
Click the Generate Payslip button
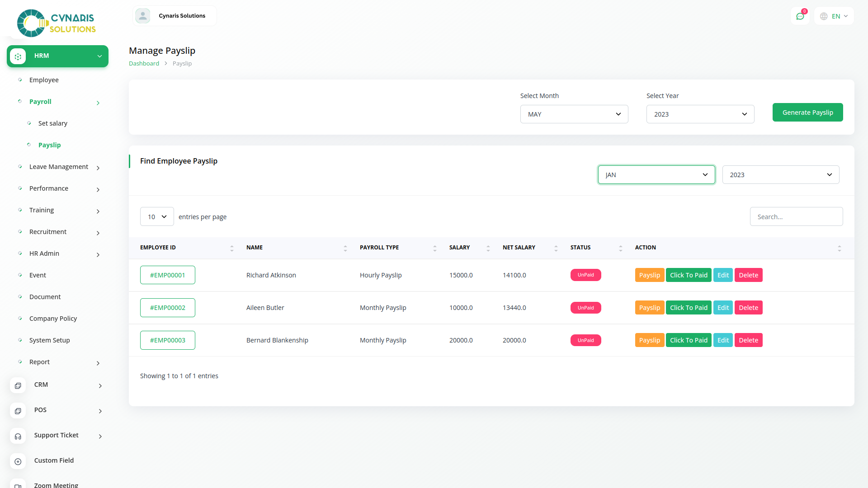807,113
